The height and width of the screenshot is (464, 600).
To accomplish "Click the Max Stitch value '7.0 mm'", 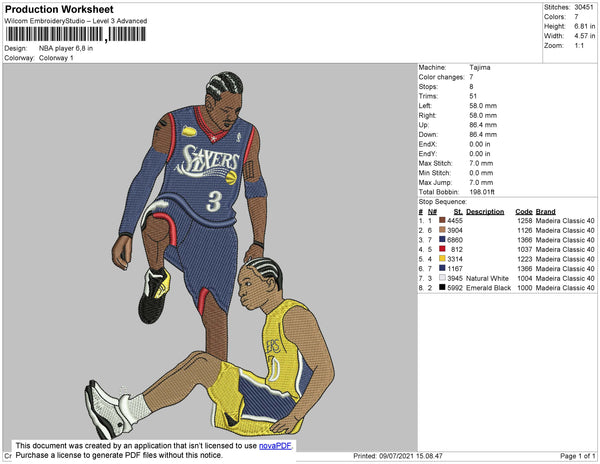I will click(481, 163).
